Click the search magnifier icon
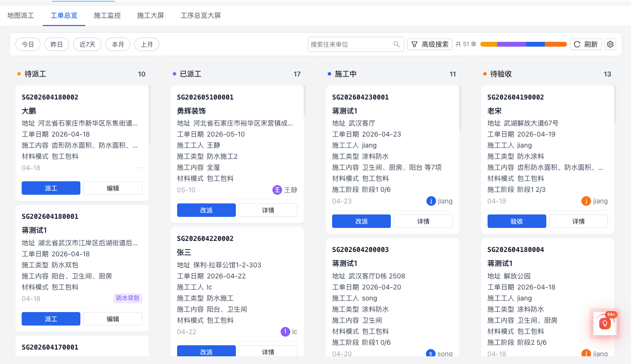Viewport: 631px width, 364px height. [x=397, y=44]
